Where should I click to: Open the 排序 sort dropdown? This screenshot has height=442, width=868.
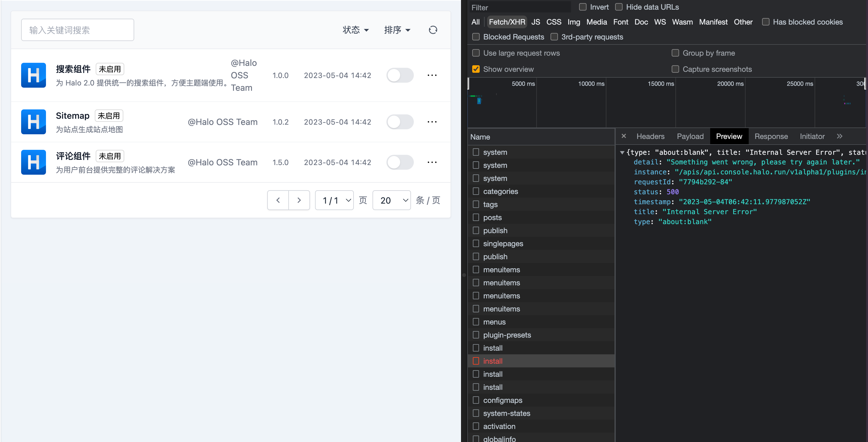[398, 30]
